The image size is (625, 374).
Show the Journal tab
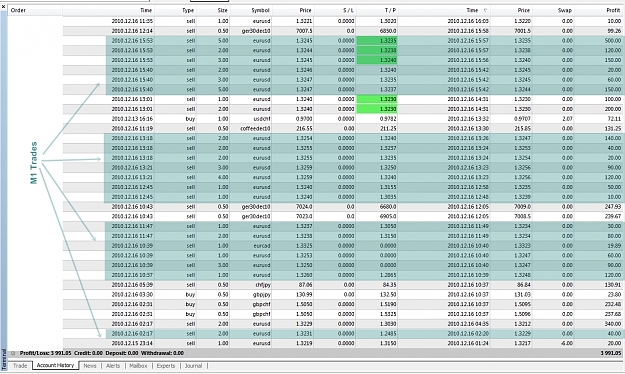click(x=193, y=366)
